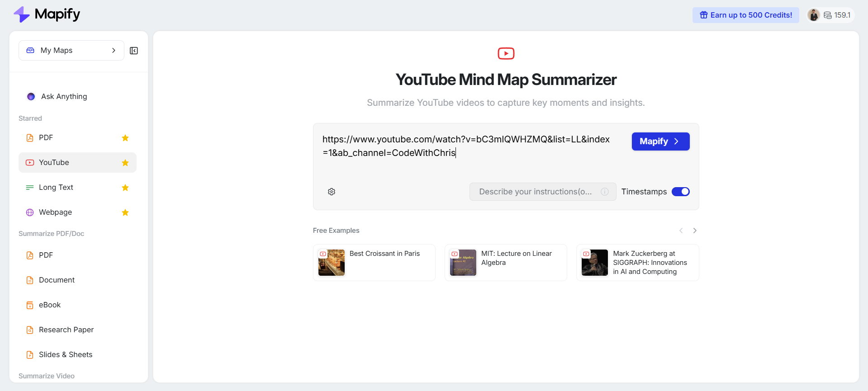Open Mark Zuckerberg at SIGGRAPH example
The height and width of the screenshot is (391, 868).
pos(638,263)
